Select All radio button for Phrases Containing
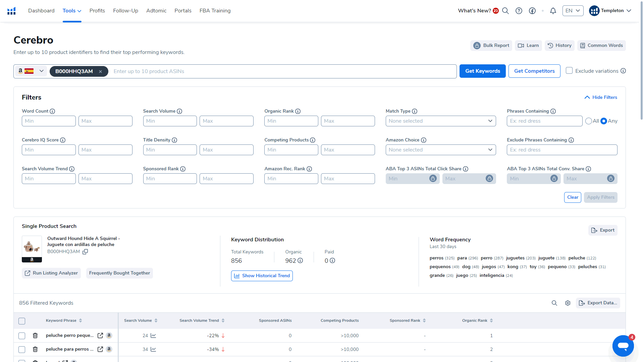This screenshot has width=644, height=362. tap(588, 121)
